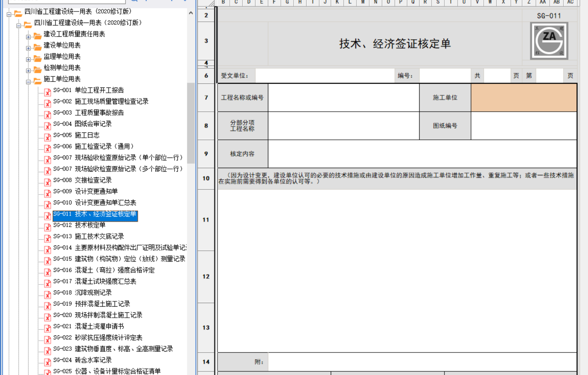Select SG-007 现场验收检查原始记录（单个部位一行）
588x375 pixels.
(118, 158)
